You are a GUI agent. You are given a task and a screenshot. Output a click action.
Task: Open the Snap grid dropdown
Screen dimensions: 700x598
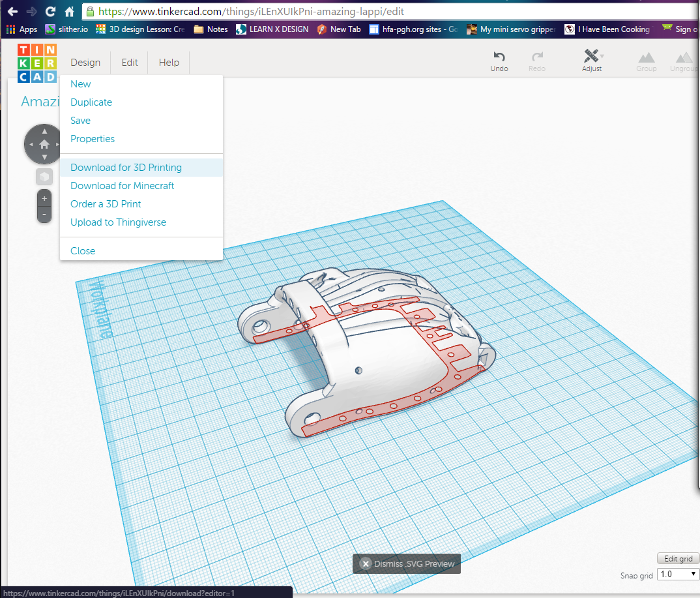[678, 575]
